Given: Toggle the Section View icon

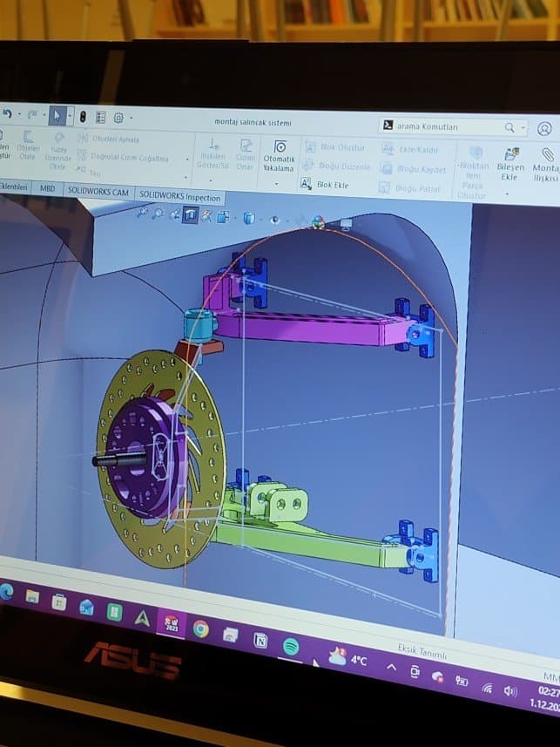Looking at the screenshot, I should click(x=190, y=216).
